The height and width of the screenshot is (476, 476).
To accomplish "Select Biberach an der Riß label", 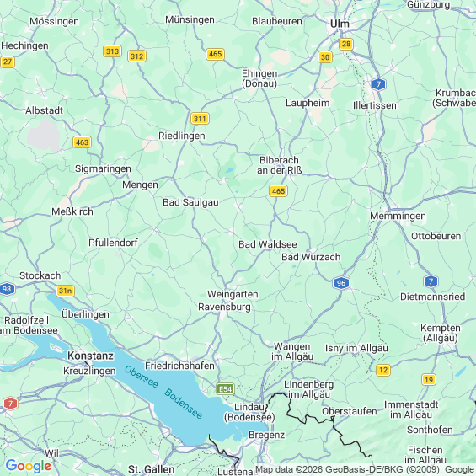I will pos(280,165).
